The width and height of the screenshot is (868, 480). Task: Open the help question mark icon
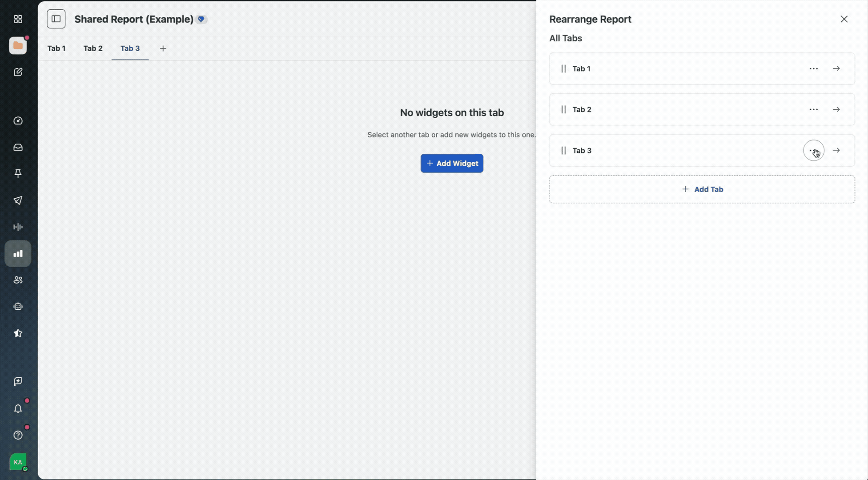[18, 435]
